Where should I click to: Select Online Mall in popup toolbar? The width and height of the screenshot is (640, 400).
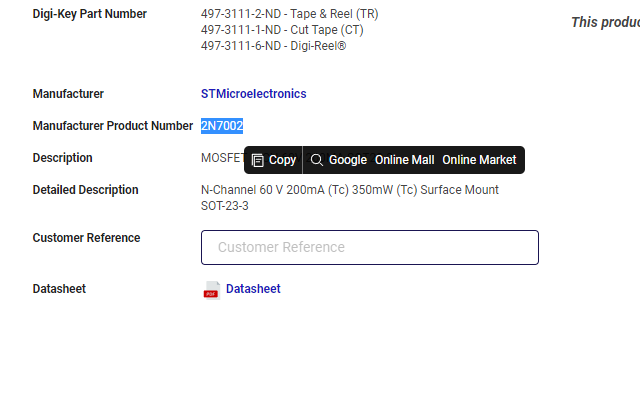coord(404,160)
